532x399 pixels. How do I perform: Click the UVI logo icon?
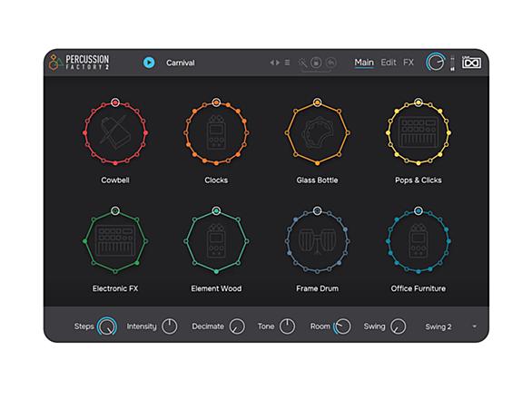coord(471,63)
